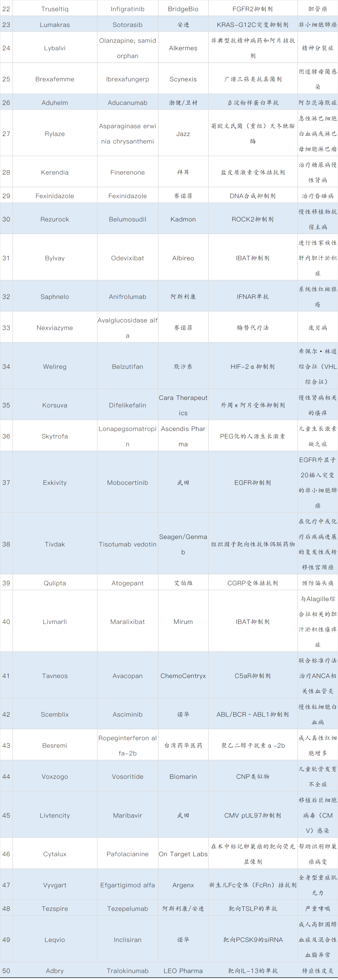338x980 pixels.
Task: Click the "Belzutifan" cell
Action: coord(128,366)
